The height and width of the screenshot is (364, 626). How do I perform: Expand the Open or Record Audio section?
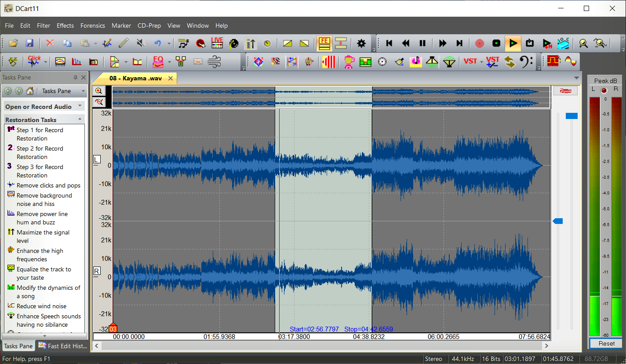(x=80, y=106)
